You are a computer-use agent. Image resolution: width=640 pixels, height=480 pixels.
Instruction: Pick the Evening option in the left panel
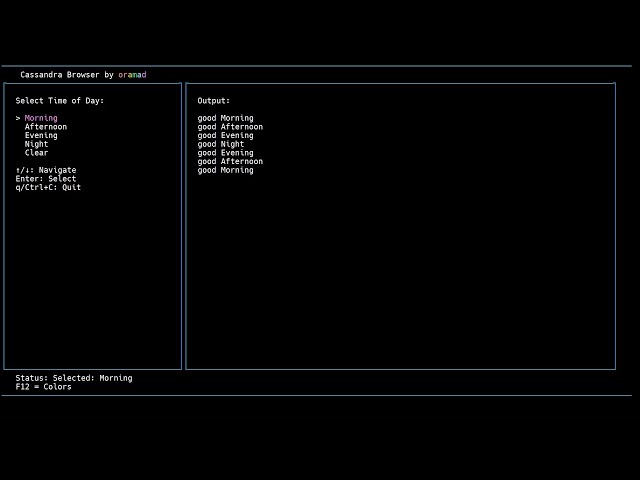(41, 135)
